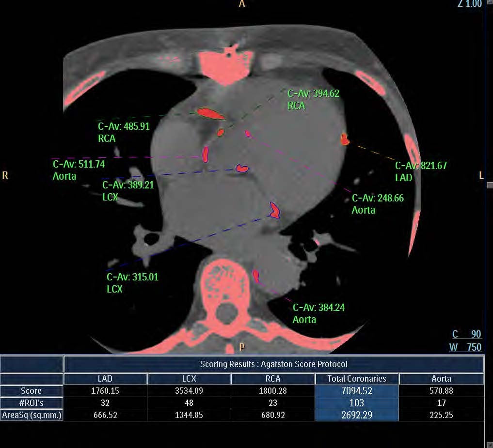Select the LAD column header in results table

105,379
